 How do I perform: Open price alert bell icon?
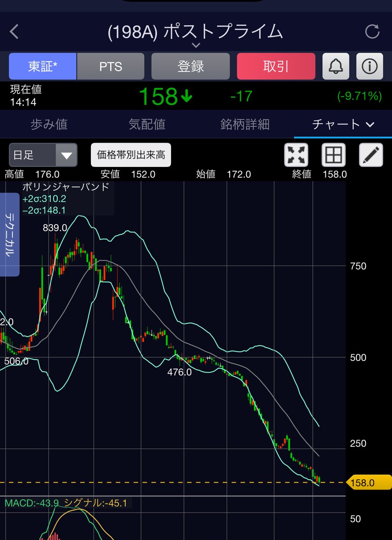[336, 66]
